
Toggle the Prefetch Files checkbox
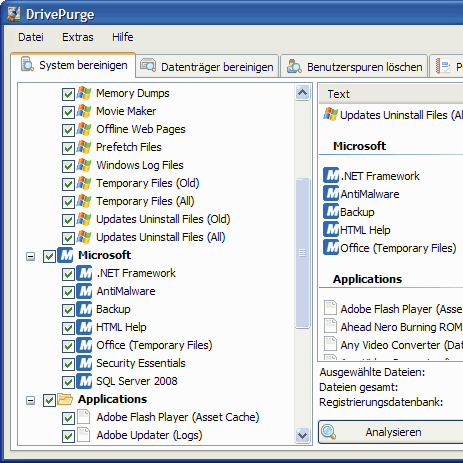[68, 148]
